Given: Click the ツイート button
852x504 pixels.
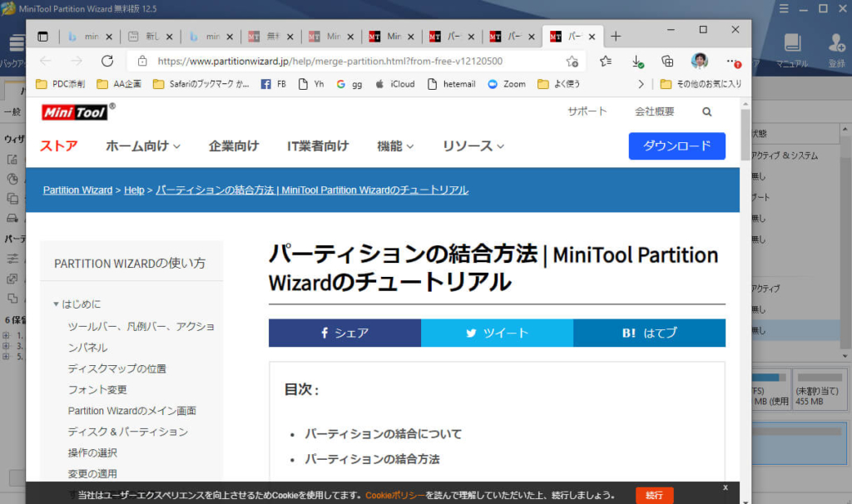Looking at the screenshot, I should (x=498, y=333).
